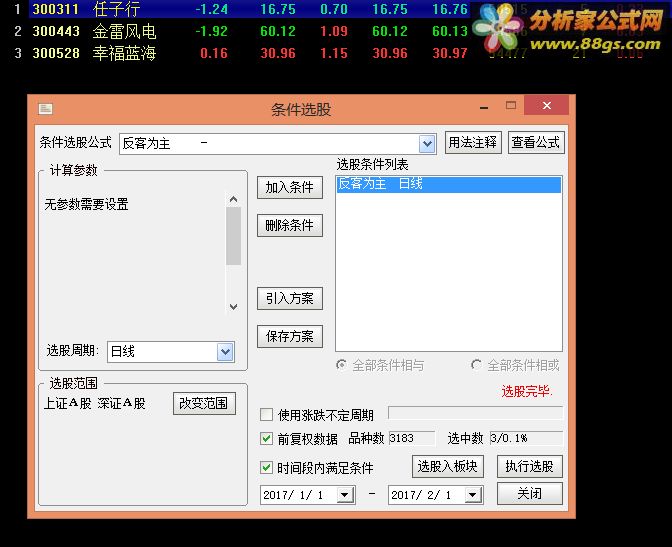Click the 保存方案 button
The image size is (672, 547).
pos(290,337)
